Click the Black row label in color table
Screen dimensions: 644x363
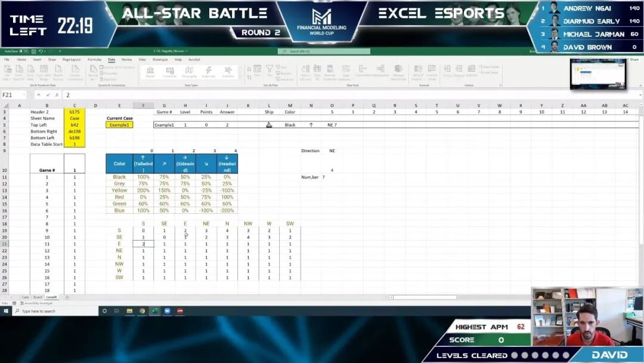119,177
